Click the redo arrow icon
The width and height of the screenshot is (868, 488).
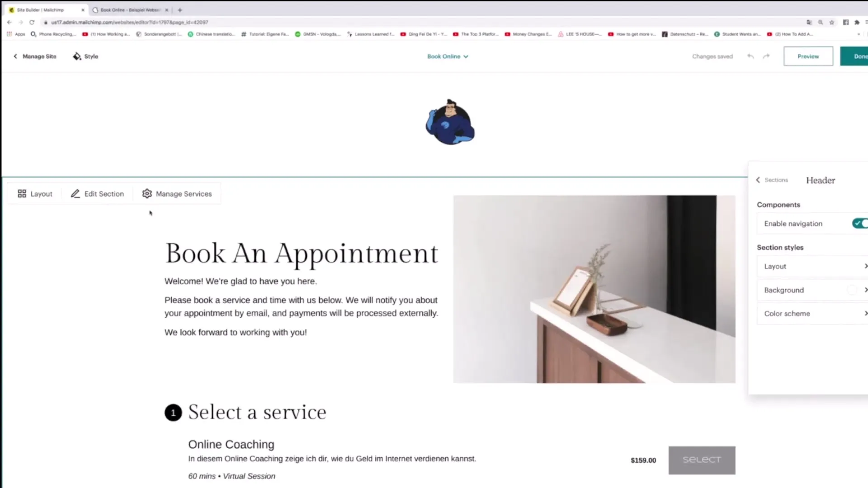[766, 56]
